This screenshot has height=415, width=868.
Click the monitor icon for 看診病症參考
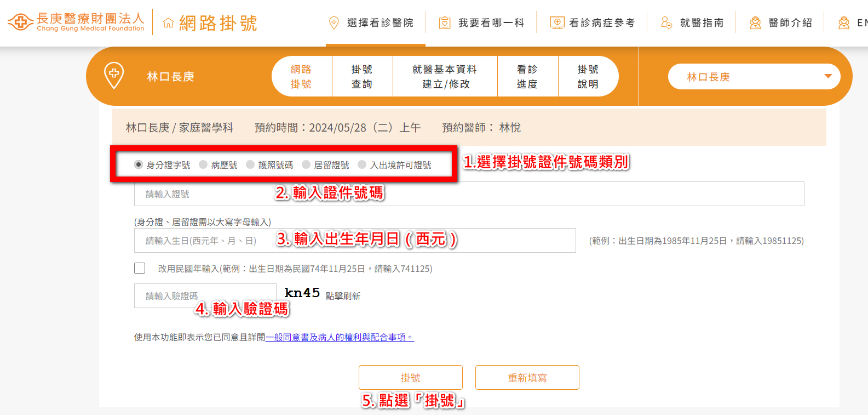coord(557,23)
